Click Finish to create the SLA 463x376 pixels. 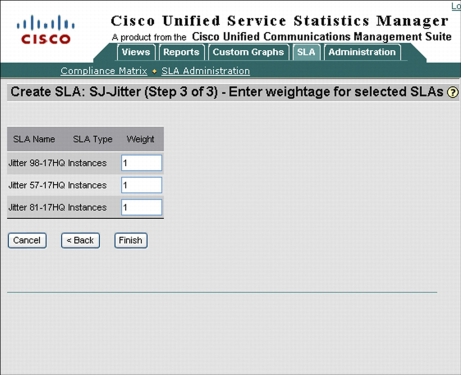[x=131, y=240]
